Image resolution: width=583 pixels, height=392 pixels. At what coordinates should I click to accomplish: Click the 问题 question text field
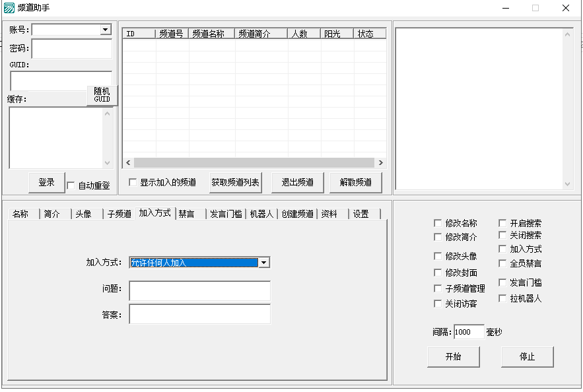point(199,291)
